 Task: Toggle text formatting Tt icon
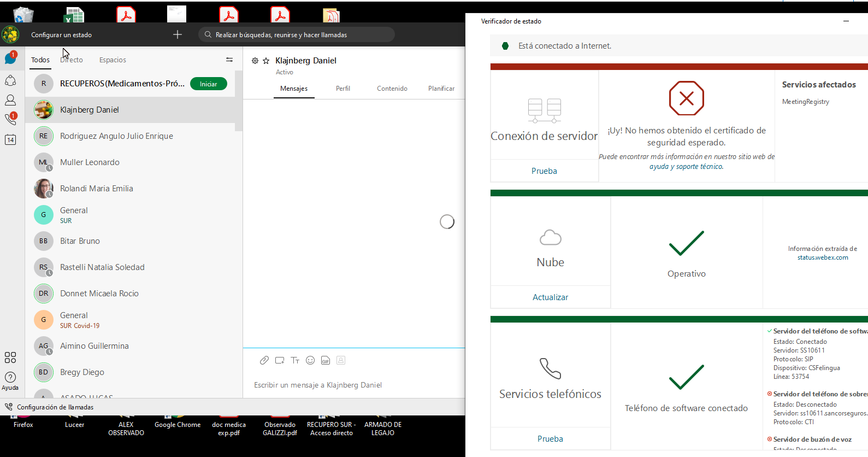pos(295,360)
